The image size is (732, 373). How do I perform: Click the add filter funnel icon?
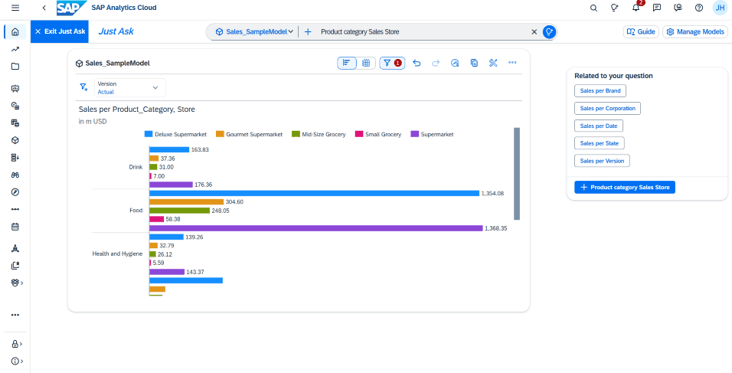click(x=84, y=87)
